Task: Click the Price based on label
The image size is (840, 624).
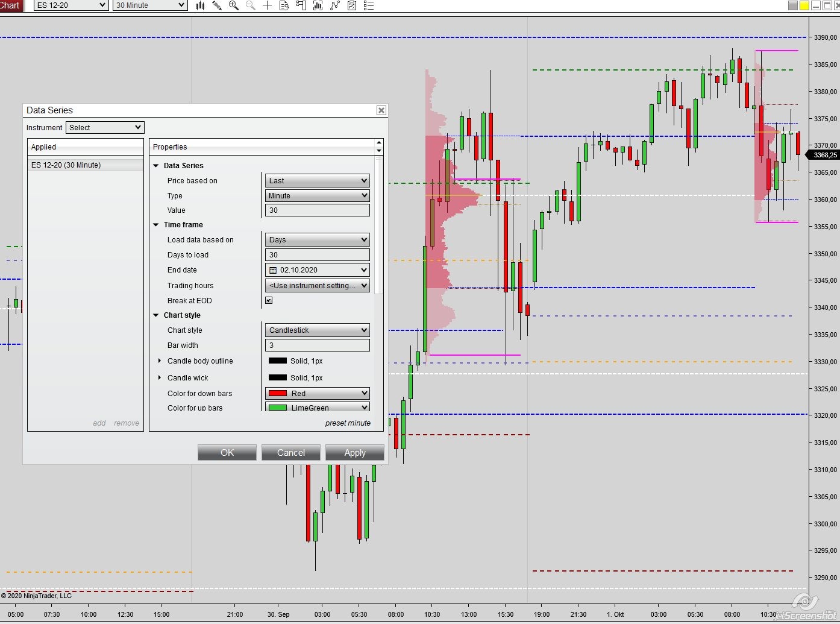Action: point(192,181)
